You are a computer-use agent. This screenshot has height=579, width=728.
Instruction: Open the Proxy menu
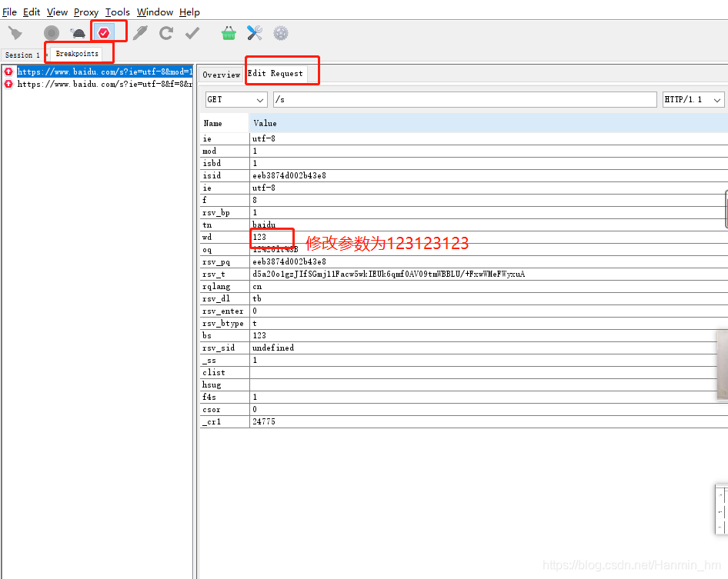[86, 12]
